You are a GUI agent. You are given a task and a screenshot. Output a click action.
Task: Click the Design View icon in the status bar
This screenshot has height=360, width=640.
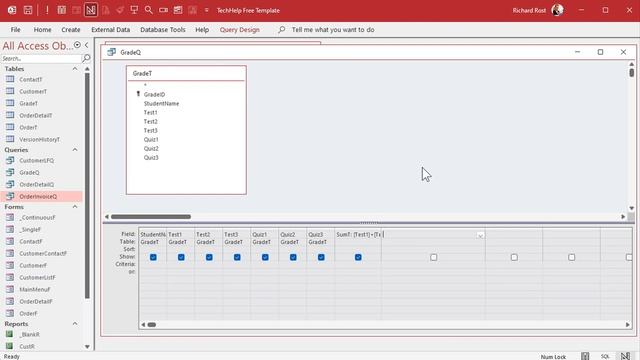tap(625, 356)
